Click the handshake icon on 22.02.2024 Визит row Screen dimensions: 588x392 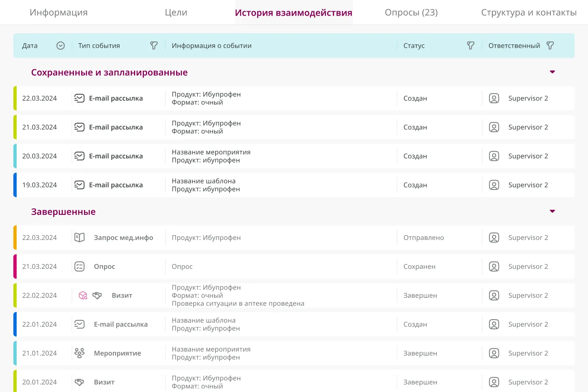pyautogui.click(x=97, y=295)
